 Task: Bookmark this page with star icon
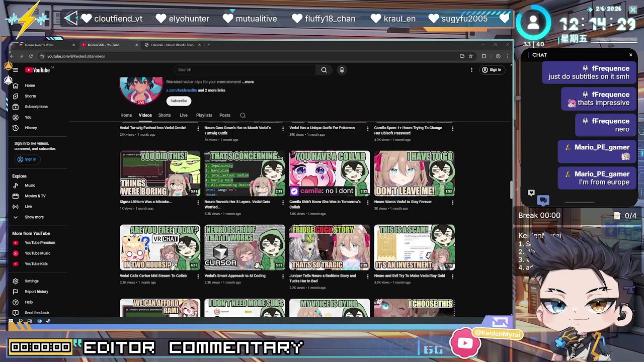point(470,56)
